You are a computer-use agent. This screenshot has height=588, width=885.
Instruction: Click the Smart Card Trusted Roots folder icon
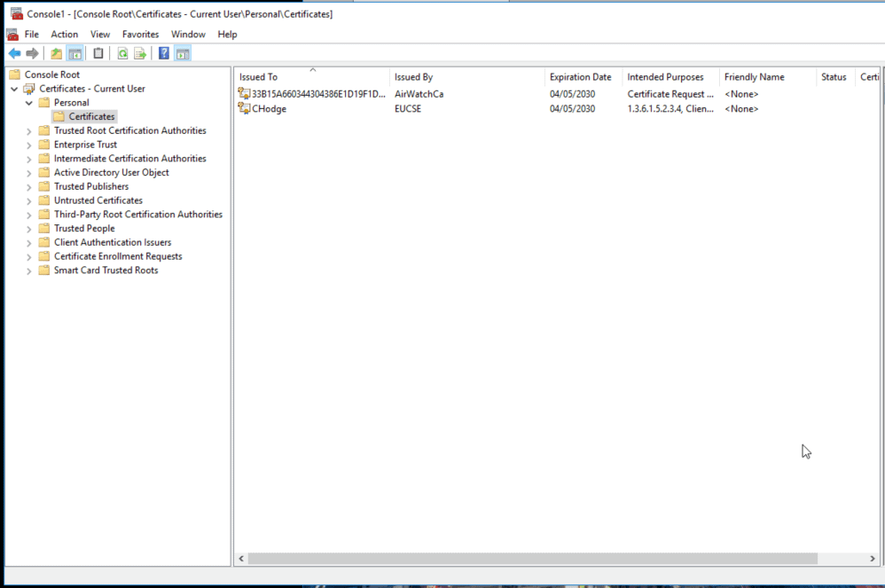[x=44, y=270]
